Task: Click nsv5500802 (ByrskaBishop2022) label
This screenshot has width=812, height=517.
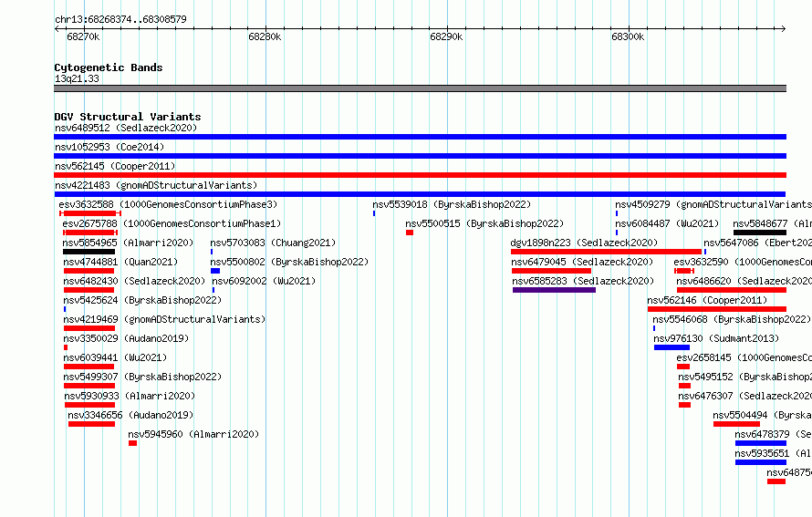Action: tap(289, 262)
